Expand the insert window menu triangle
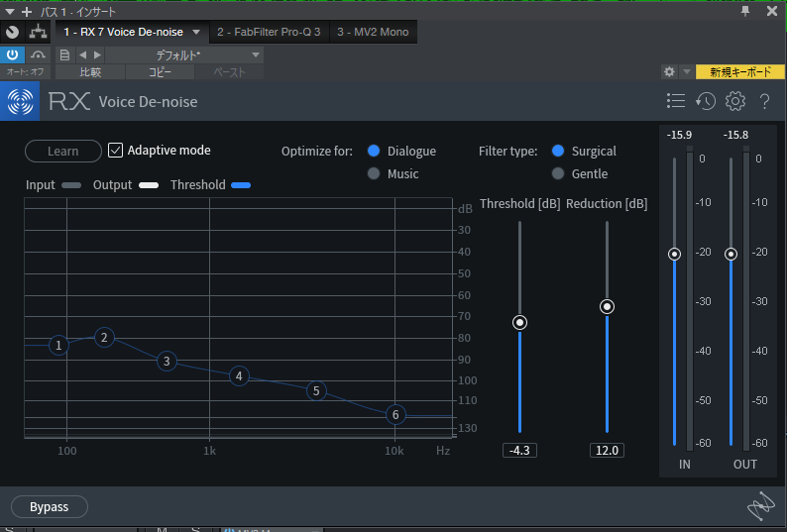The width and height of the screenshot is (787, 532). click(10, 12)
